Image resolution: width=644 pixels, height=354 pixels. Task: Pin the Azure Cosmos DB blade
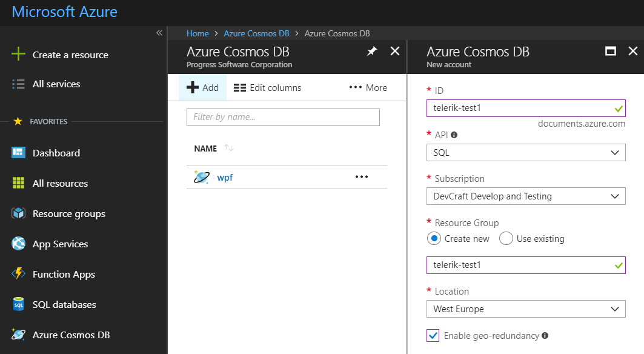[372, 52]
